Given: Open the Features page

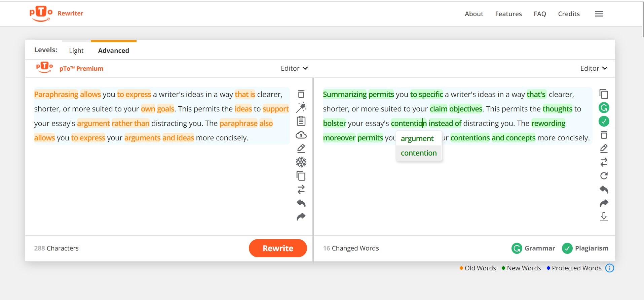Looking at the screenshot, I should pos(508,14).
